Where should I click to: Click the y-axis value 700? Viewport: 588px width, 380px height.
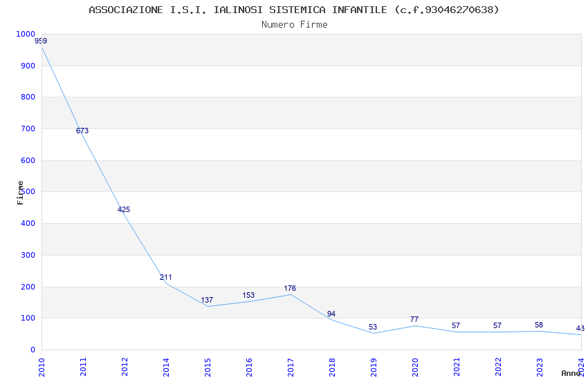coord(28,129)
